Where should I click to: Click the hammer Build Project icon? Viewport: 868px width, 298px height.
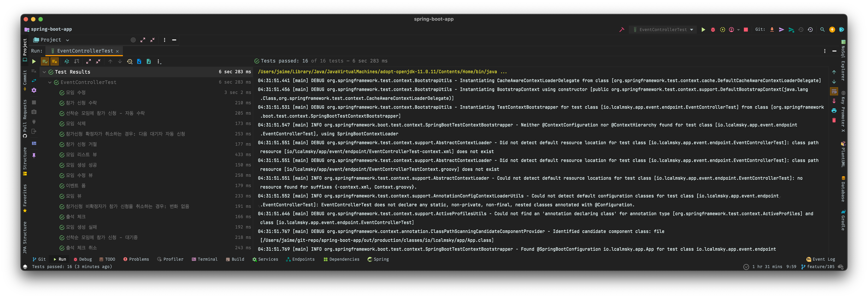pos(622,30)
